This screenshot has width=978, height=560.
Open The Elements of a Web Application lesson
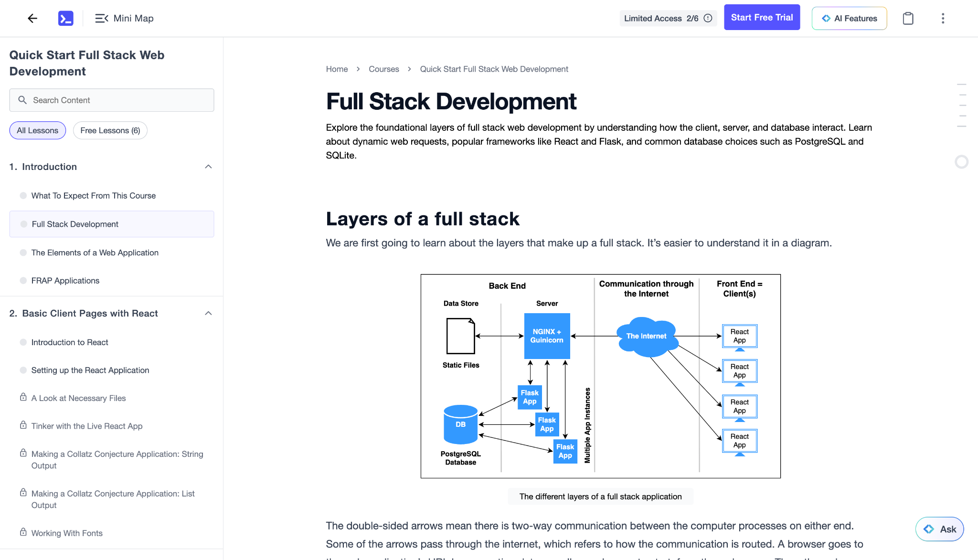95,253
